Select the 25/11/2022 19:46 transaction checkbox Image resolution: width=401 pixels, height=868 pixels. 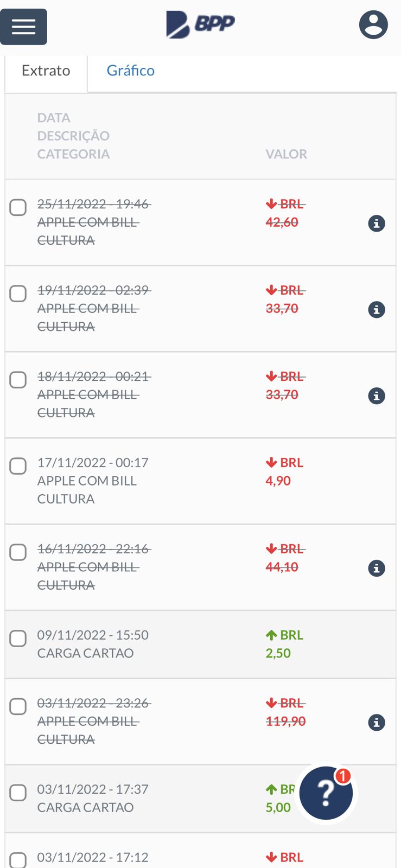[18, 207]
